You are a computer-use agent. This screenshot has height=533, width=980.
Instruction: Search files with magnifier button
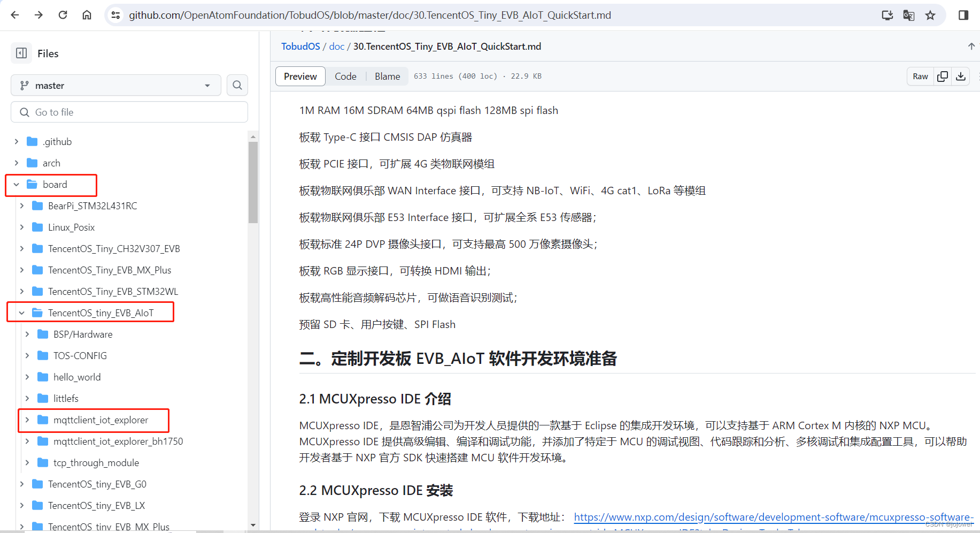point(237,85)
